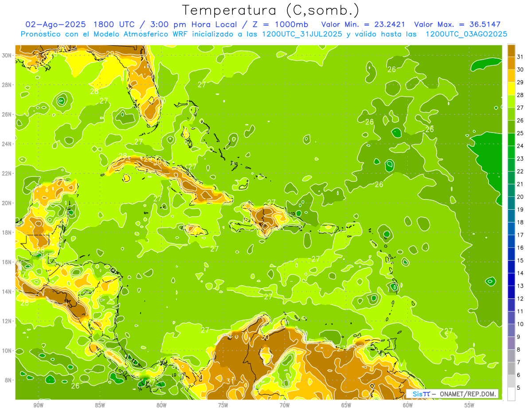Click the color bar segment between 6 and 7
532x411 pixels.
[511, 369]
